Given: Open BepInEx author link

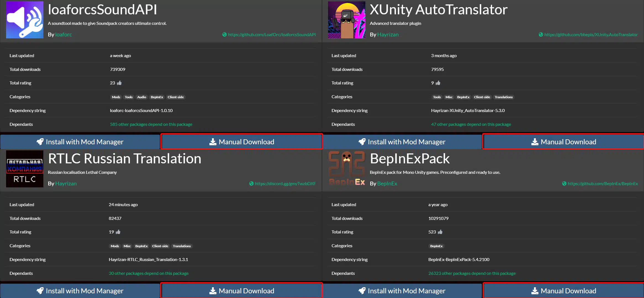Looking at the screenshot, I should (x=387, y=183).
